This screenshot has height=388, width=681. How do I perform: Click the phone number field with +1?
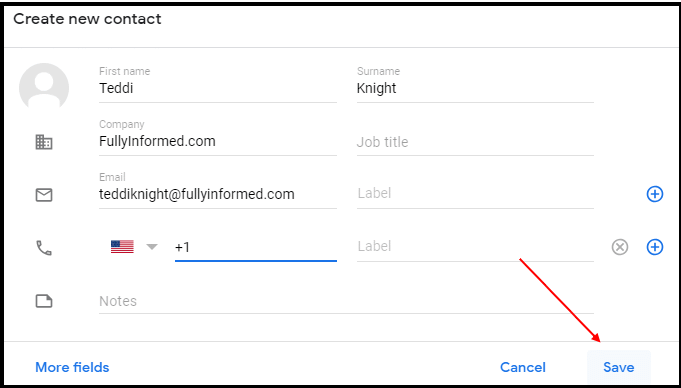[x=255, y=248]
